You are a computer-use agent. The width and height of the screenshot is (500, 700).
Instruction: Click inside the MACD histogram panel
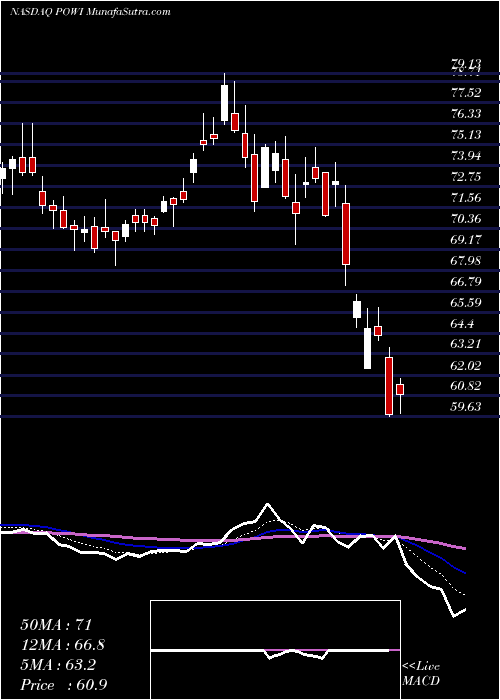tap(275, 650)
